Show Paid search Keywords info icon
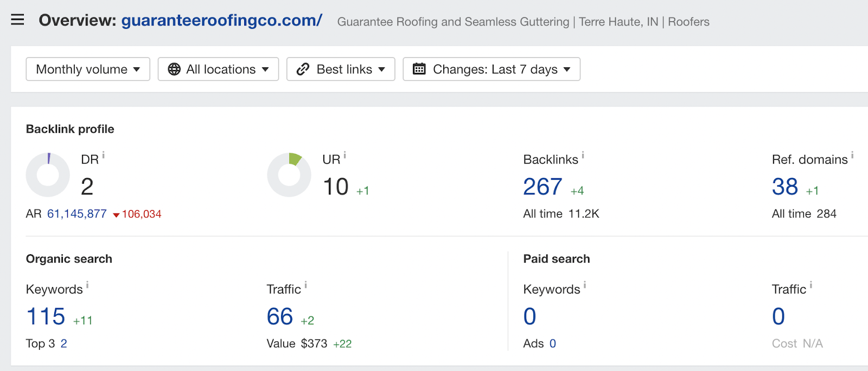 pos(585,285)
